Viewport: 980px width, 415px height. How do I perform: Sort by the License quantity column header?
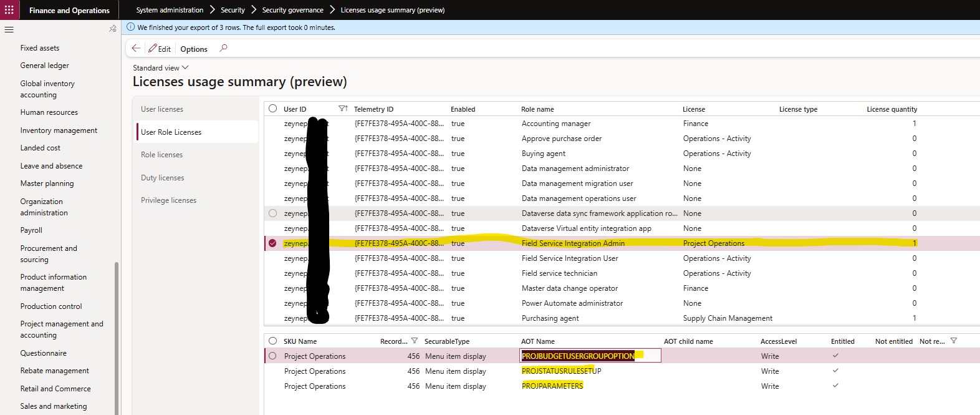pyautogui.click(x=891, y=109)
